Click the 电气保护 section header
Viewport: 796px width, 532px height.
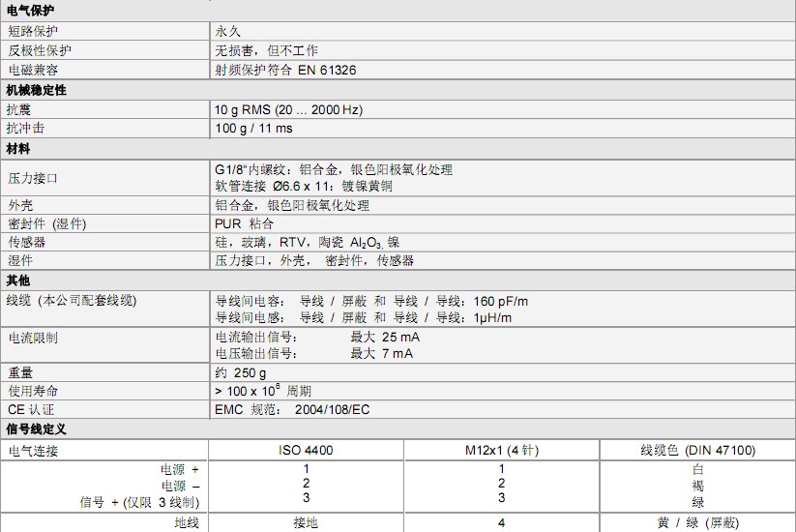(x=30, y=11)
